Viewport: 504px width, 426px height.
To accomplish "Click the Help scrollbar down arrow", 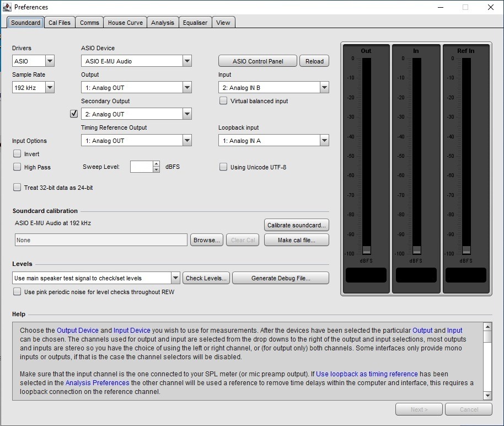I will [487, 396].
